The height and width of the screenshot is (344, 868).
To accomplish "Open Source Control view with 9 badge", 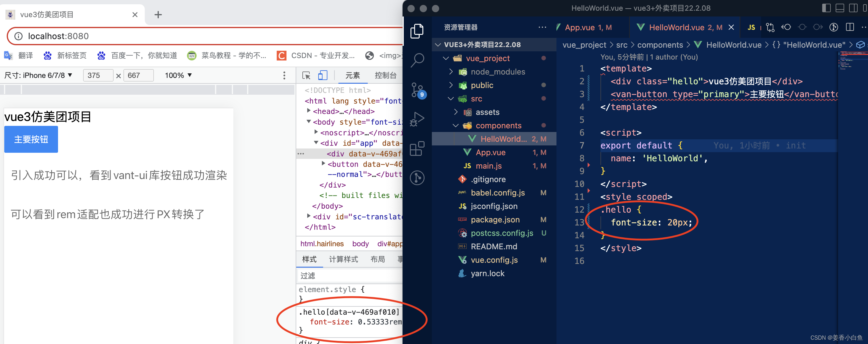I will (x=418, y=90).
